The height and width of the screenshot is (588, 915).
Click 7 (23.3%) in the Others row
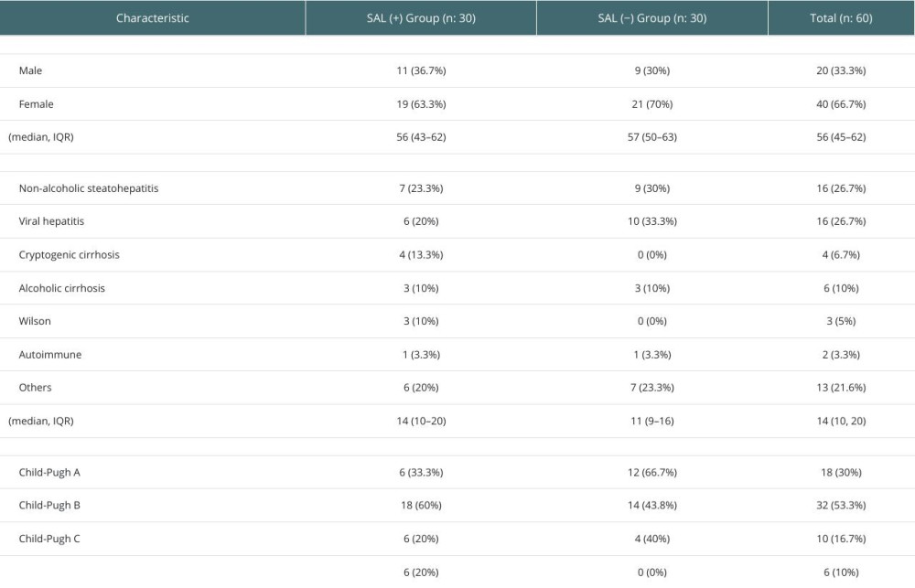651,388
